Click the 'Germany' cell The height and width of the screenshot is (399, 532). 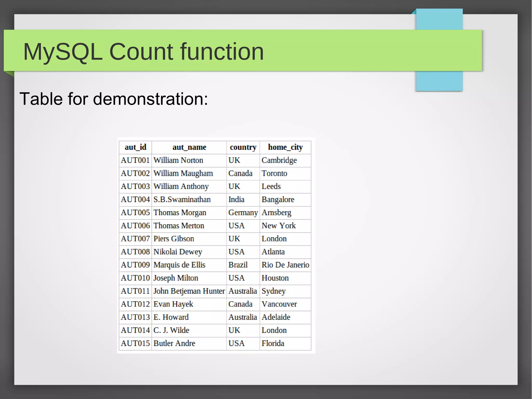tap(243, 213)
